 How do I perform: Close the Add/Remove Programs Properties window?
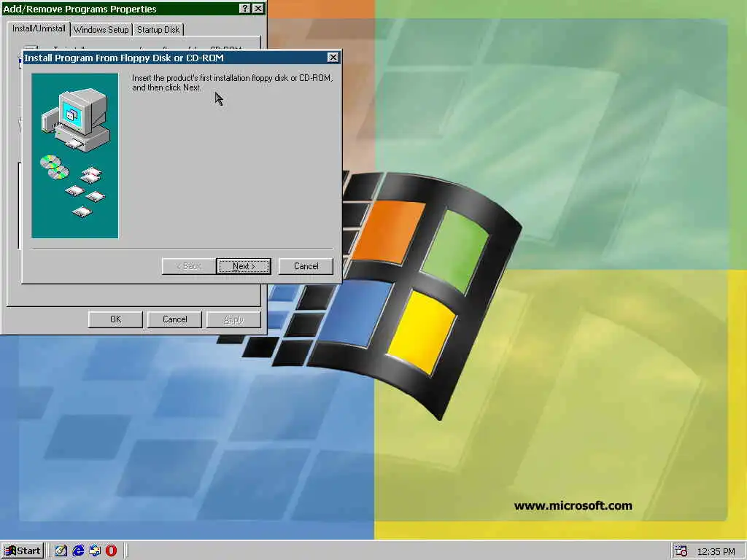(x=258, y=9)
